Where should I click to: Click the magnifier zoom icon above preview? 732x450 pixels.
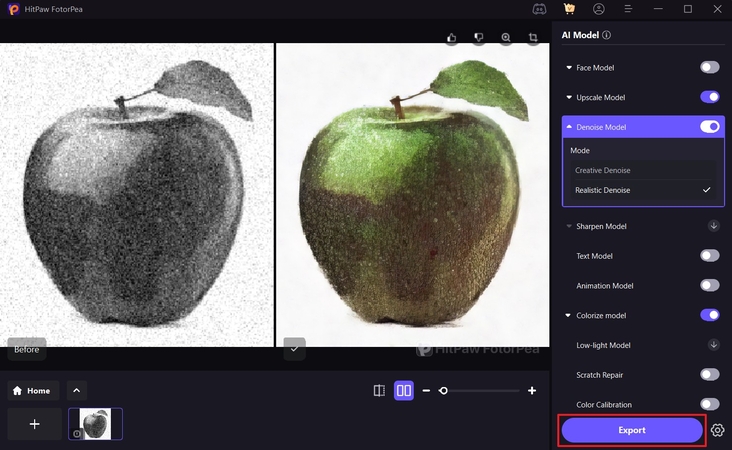[506, 38]
